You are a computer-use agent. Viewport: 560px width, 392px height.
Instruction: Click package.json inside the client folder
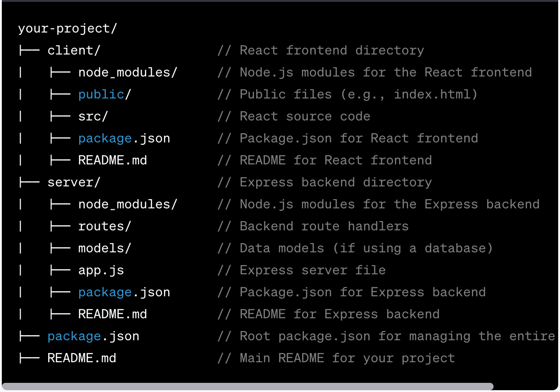[x=124, y=138]
